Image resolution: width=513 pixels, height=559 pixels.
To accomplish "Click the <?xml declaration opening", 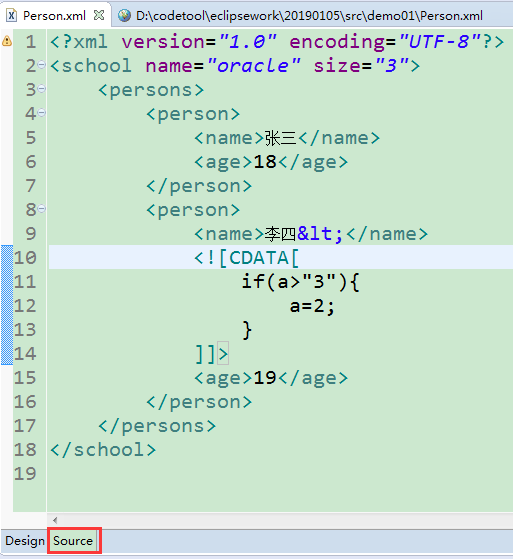I will coord(79,42).
